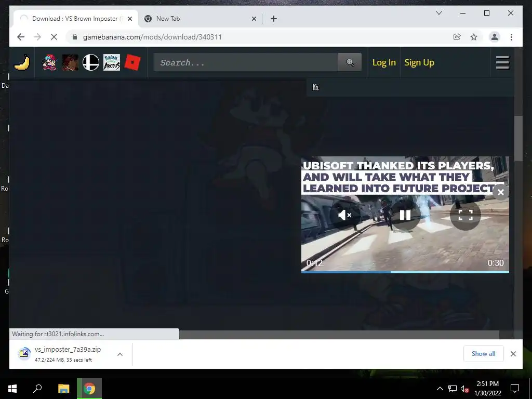Click the Sign Up link
This screenshot has width=532, height=399.
click(419, 62)
